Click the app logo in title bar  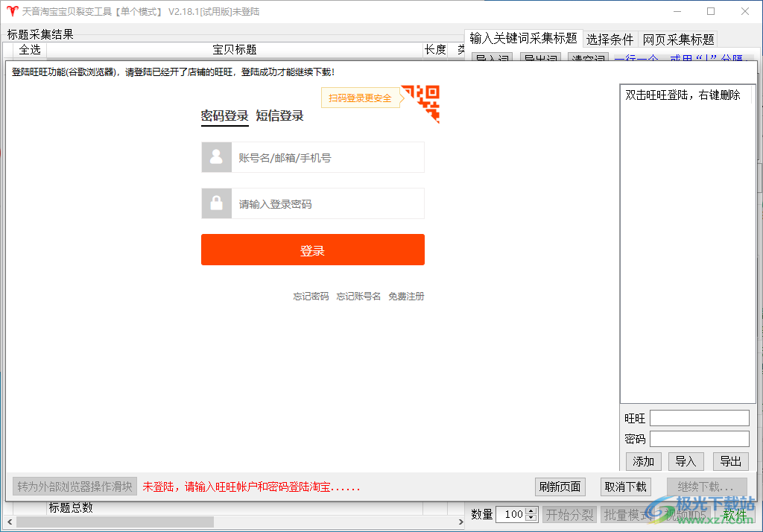pos(12,11)
